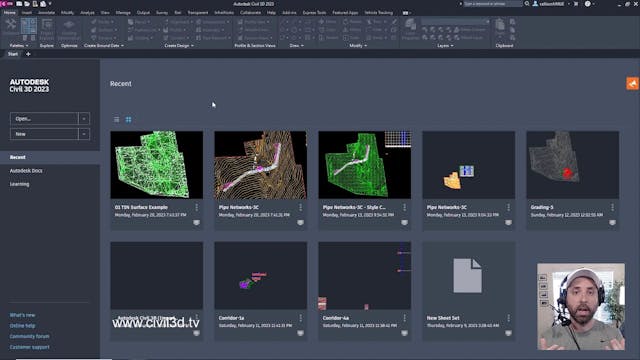This screenshot has height=360, width=640.
Task: Open the Grading-5 drawing thumbnail
Action: pyautogui.click(x=573, y=165)
